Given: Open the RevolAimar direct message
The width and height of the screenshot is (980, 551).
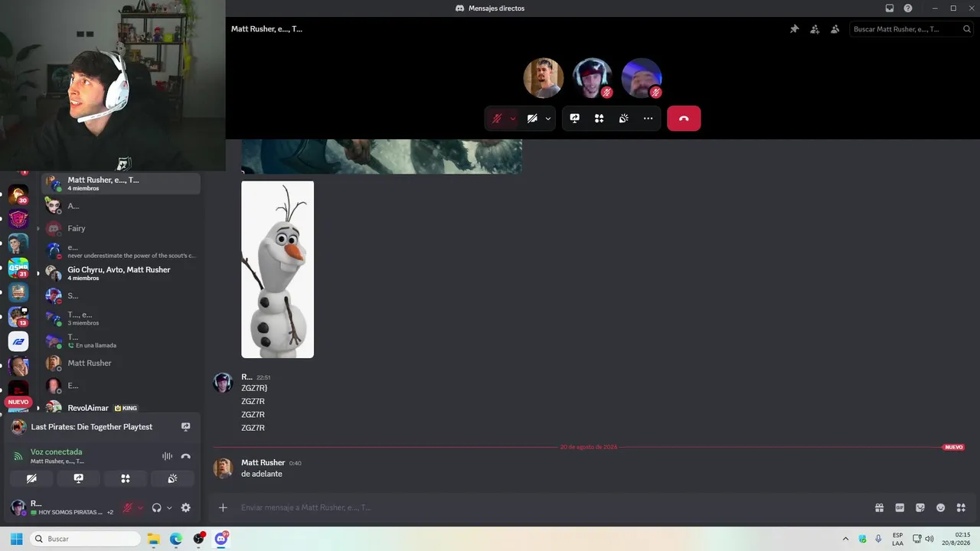Looking at the screenshot, I should pyautogui.click(x=121, y=408).
